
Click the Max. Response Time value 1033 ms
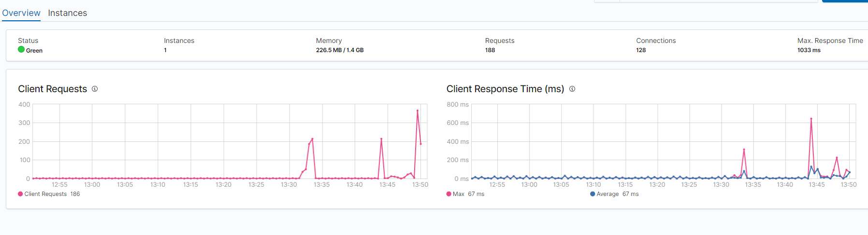(809, 50)
